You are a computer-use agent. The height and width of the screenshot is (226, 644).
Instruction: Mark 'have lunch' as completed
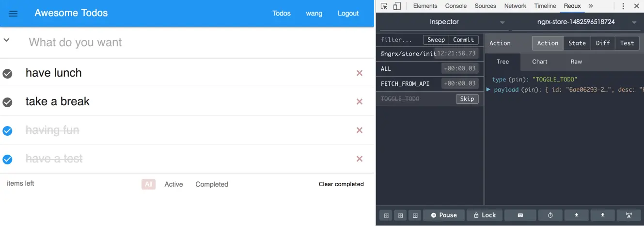[7, 74]
